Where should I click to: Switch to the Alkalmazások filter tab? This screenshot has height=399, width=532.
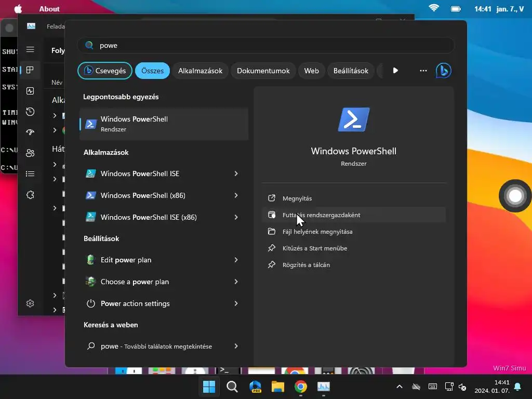200,71
